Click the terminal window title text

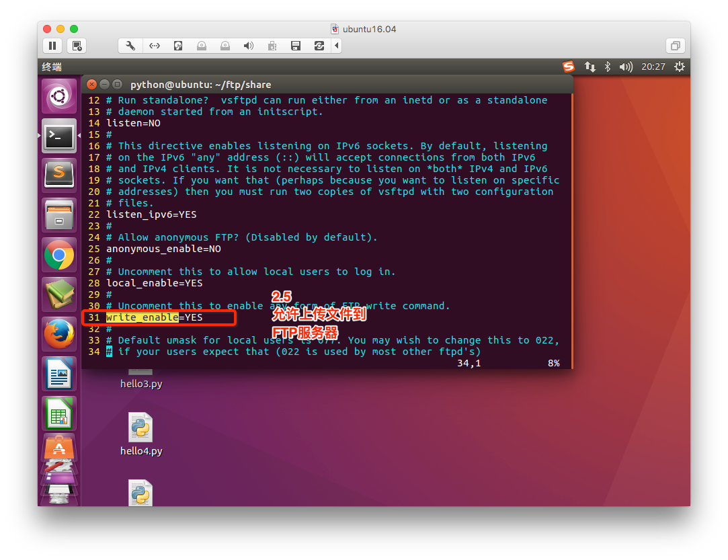click(200, 85)
